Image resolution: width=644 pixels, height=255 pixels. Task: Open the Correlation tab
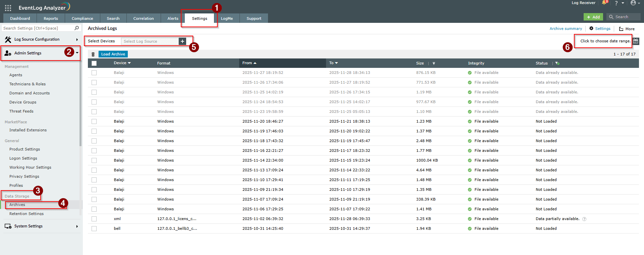(x=143, y=18)
